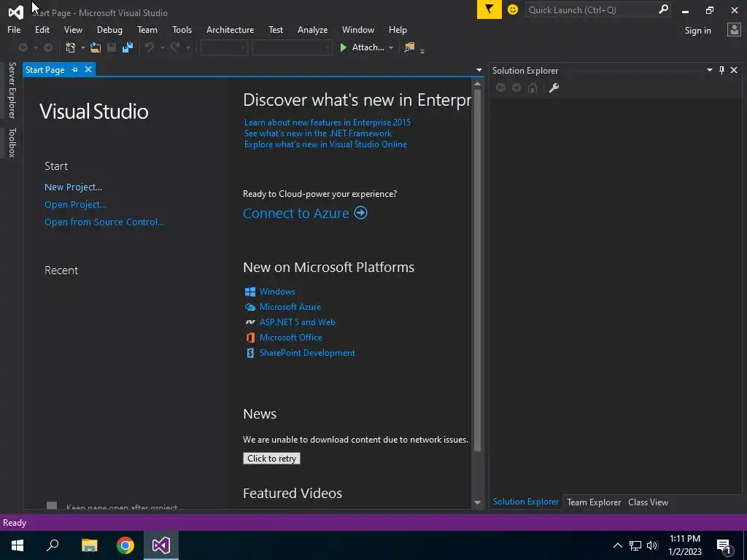Click the Connect to Azure arrow icon
This screenshot has height=560, width=747.
coord(360,213)
